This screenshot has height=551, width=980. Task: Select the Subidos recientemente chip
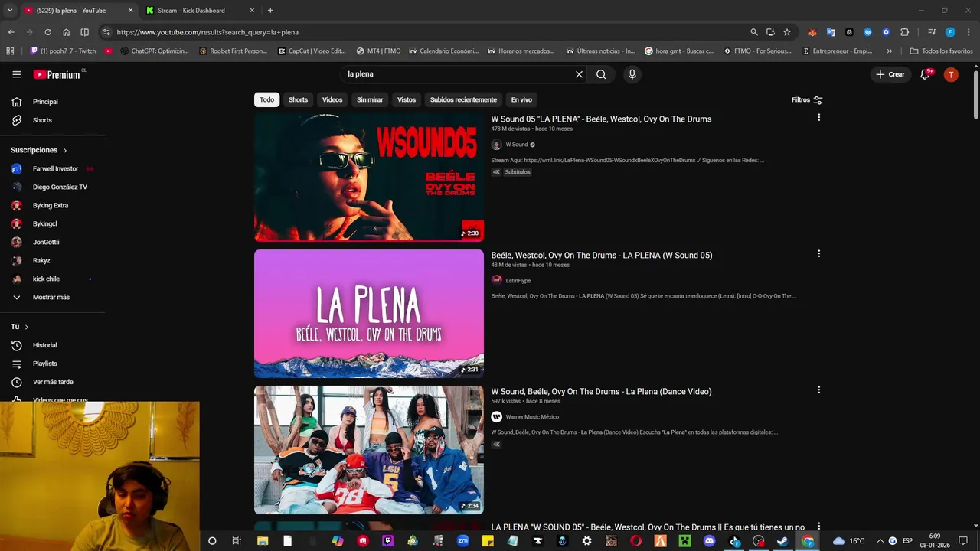(x=463, y=99)
